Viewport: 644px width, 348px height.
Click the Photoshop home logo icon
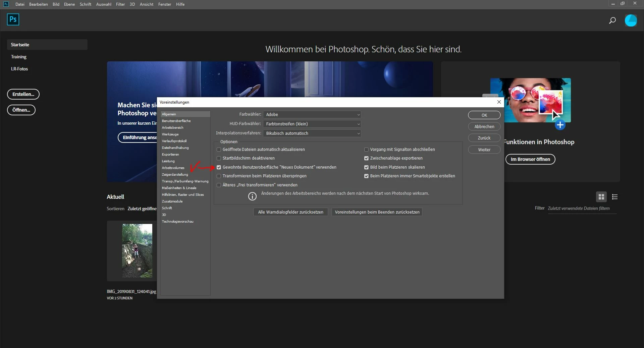[13, 19]
